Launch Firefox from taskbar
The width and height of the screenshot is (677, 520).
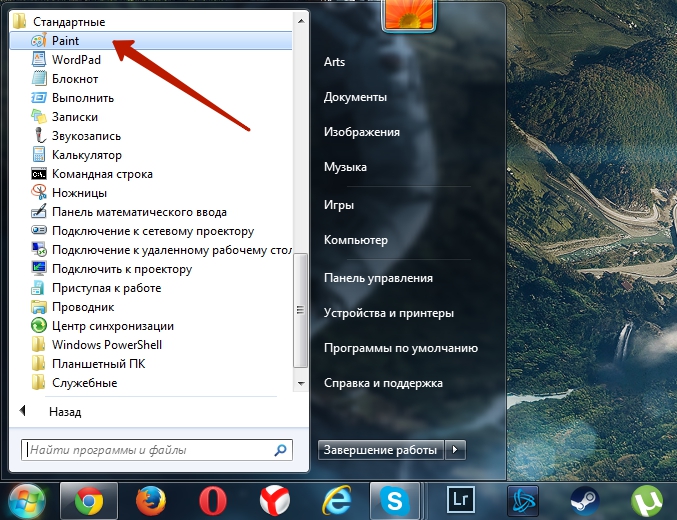tap(151, 502)
